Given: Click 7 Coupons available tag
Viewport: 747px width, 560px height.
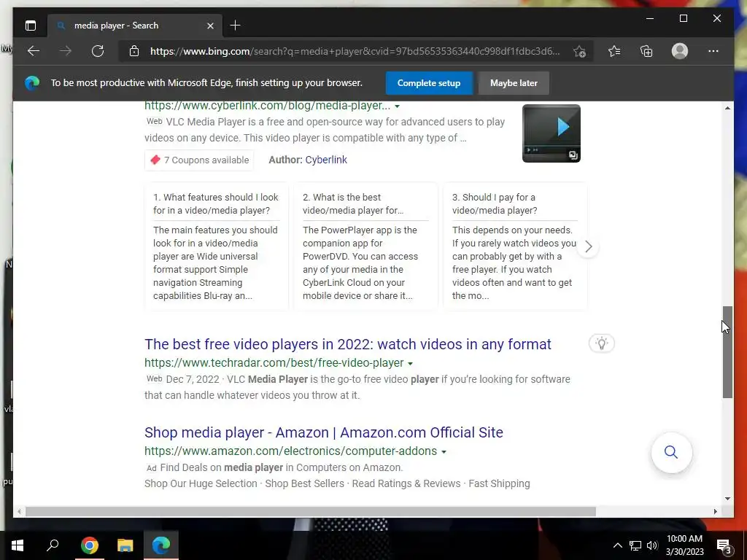Looking at the screenshot, I should coord(199,160).
